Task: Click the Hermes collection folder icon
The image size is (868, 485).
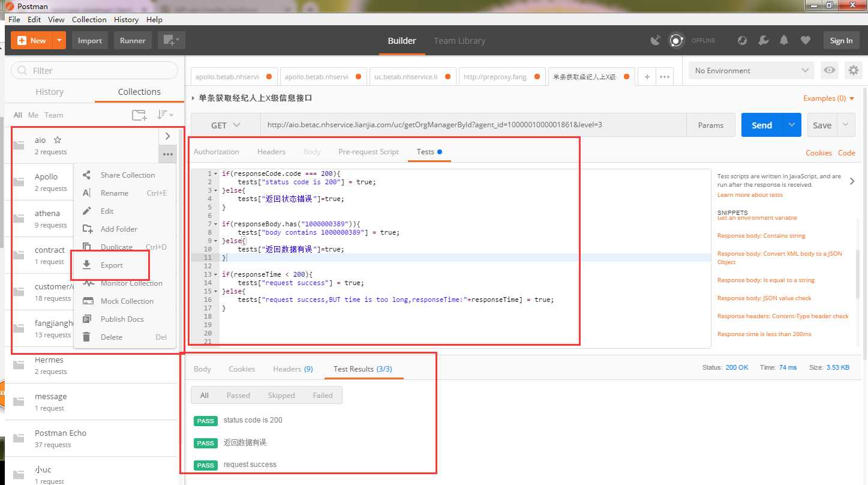Action: [19, 365]
